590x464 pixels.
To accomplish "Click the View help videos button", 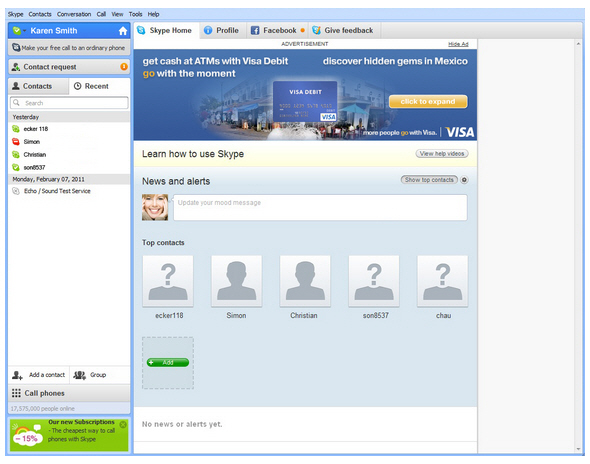I will 442,154.
